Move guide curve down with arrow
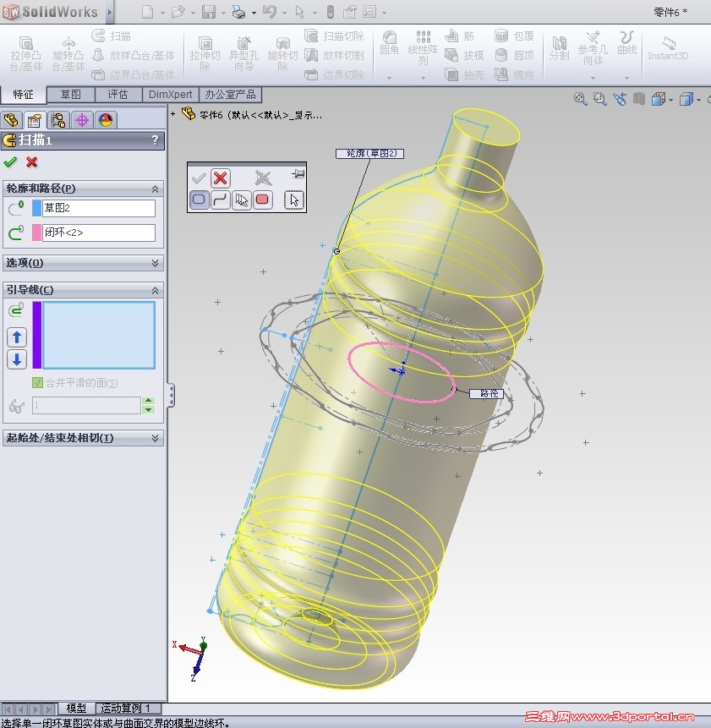The height and width of the screenshot is (728, 711). 17,359
